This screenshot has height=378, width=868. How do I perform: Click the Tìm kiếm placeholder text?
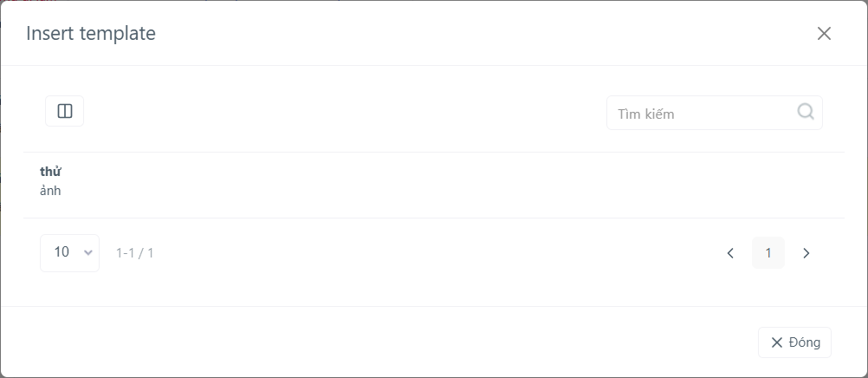tap(646, 114)
